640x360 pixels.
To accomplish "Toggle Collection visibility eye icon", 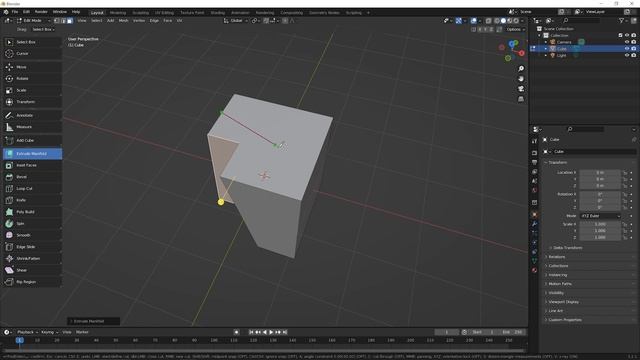I will pos(627,36).
